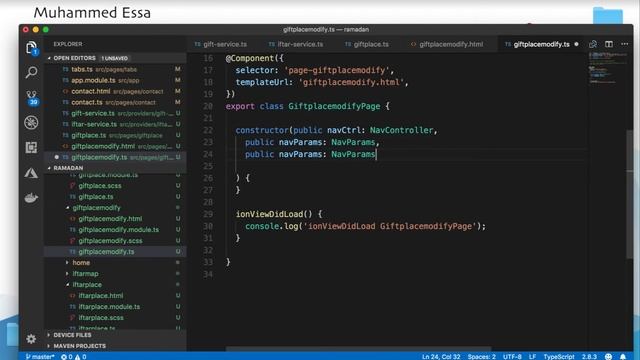Screen dimensions: 640x360
Task: Open iftarplace.html in the file tree
Action: pyautogui.click(x=116, y=296)
